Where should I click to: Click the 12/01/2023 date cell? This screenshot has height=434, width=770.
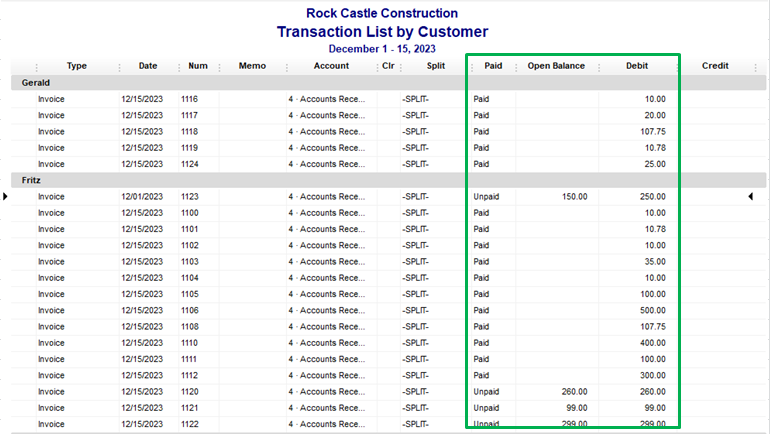pyautogui.click(x=142, y=196)
